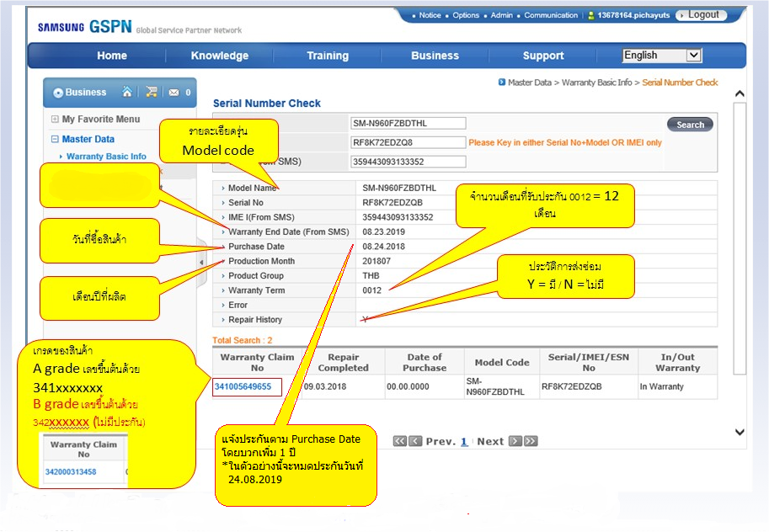
Task: Open Warranty Basic Info sidebar link
Action: (x=106, y=157)
